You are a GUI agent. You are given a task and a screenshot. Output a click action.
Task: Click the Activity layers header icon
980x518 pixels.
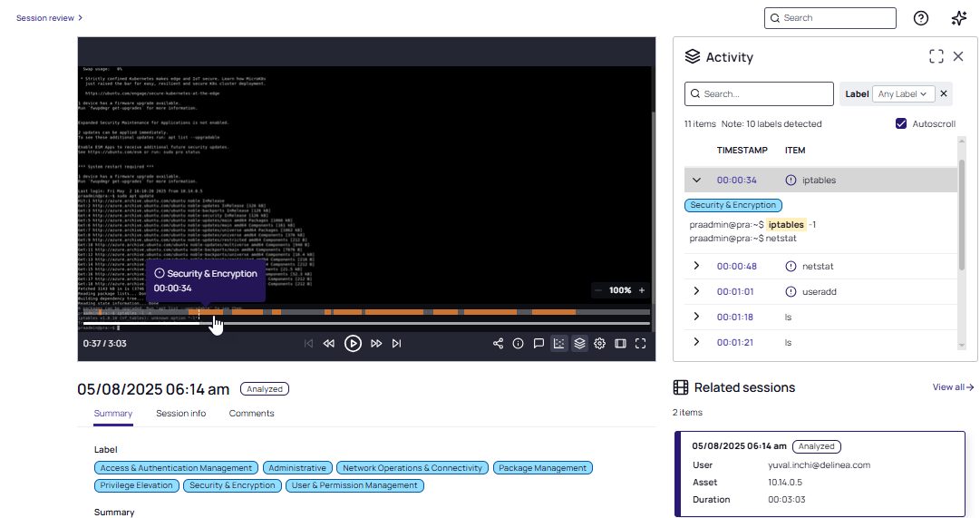click(x=693, y=56)
